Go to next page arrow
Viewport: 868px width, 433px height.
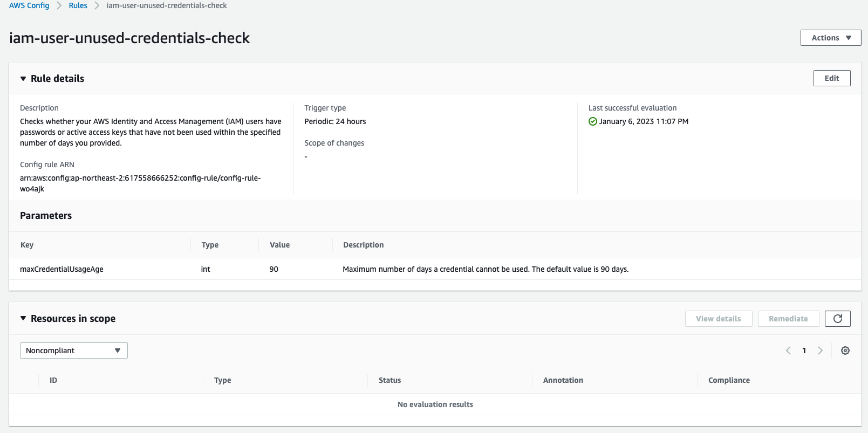pyautogui.click(x=820, y=350)
